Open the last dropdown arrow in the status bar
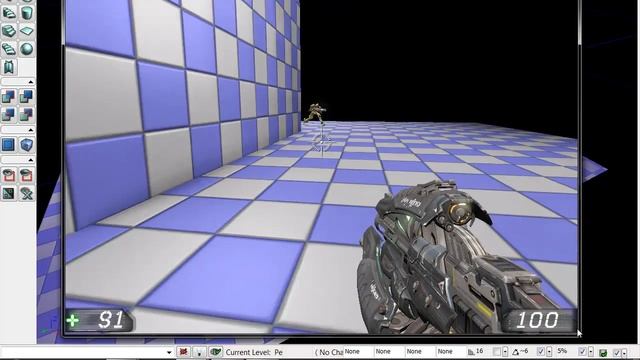This screenshot has height=360, width=640. point(624,353)
